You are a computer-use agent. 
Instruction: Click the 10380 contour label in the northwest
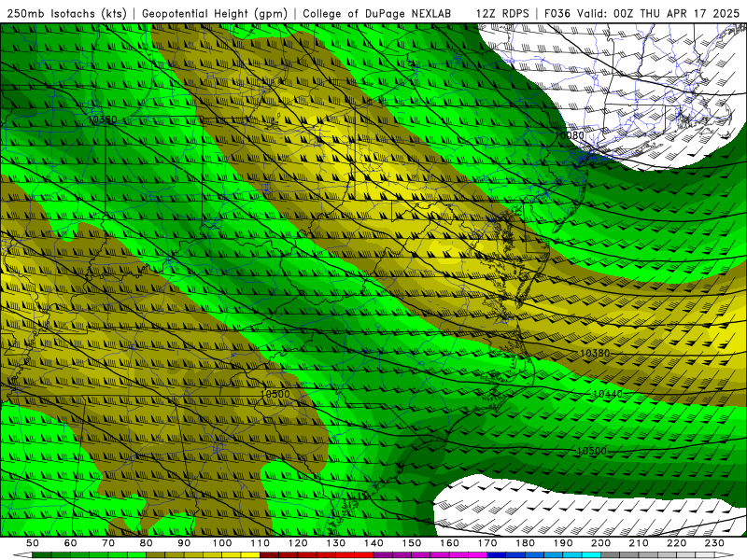[x=103, y=119]
